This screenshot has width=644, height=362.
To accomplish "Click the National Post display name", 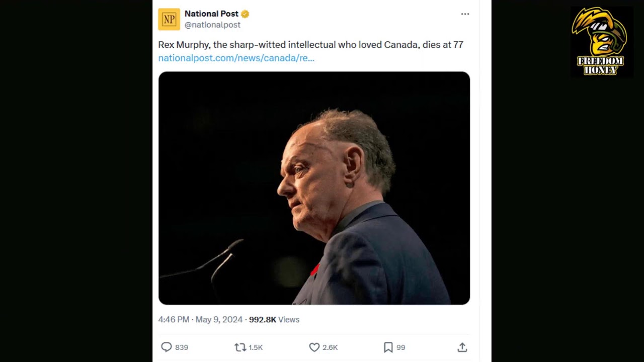I will pos(211,14).
